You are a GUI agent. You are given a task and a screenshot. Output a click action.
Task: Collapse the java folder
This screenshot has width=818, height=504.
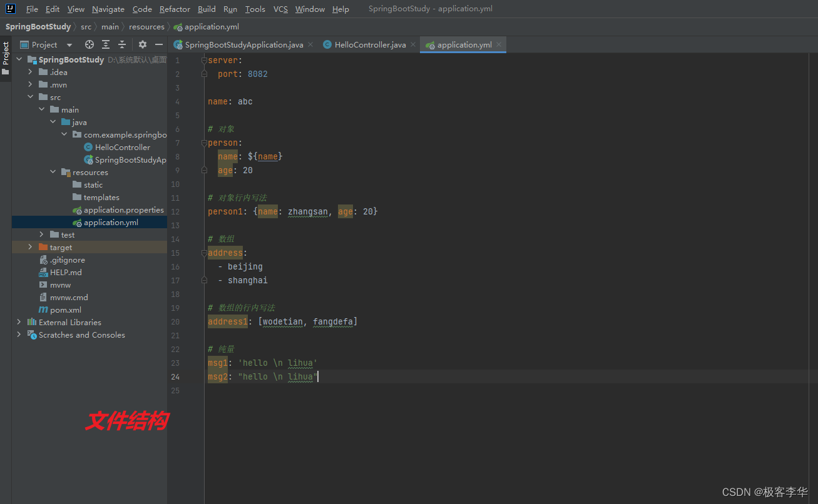(53, 123)
